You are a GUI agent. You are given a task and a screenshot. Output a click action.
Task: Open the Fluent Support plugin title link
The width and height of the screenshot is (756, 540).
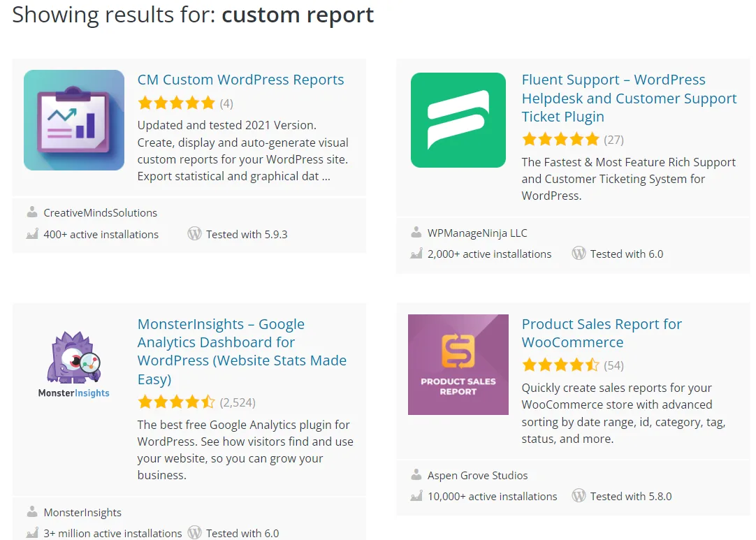click(629, 98)
